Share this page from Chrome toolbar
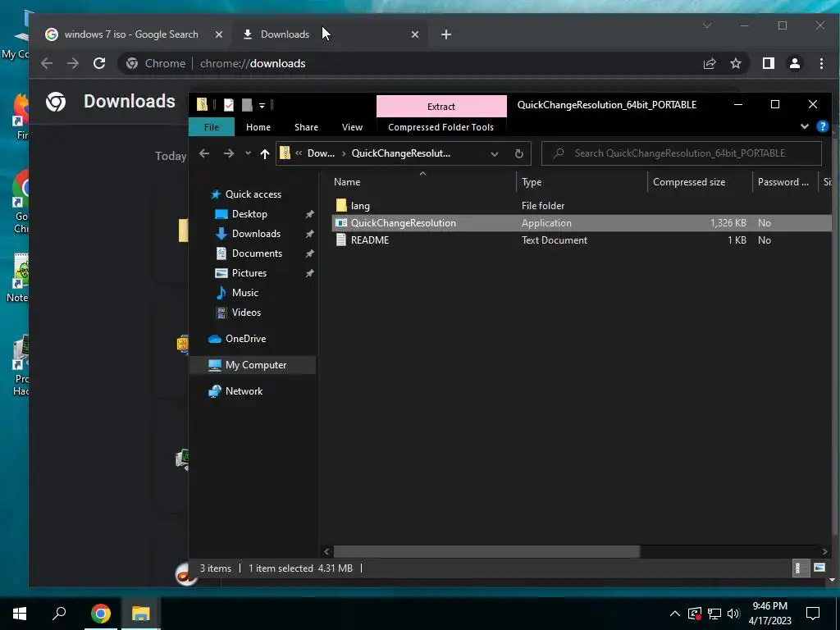Image resolution: width=840 pixels, height=630 pixels. coord(710,63)
